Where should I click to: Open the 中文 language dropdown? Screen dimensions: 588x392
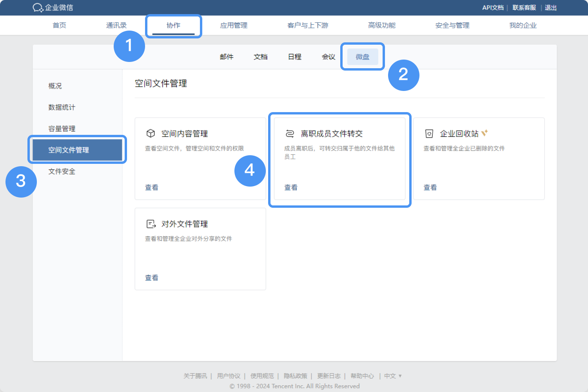click(x=392, y=376)
